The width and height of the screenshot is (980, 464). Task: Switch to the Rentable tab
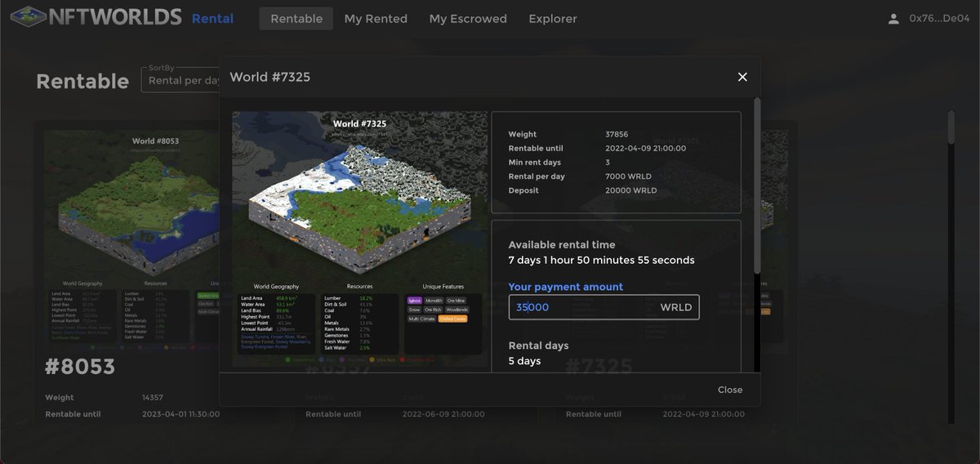click(x=296, y=18)
